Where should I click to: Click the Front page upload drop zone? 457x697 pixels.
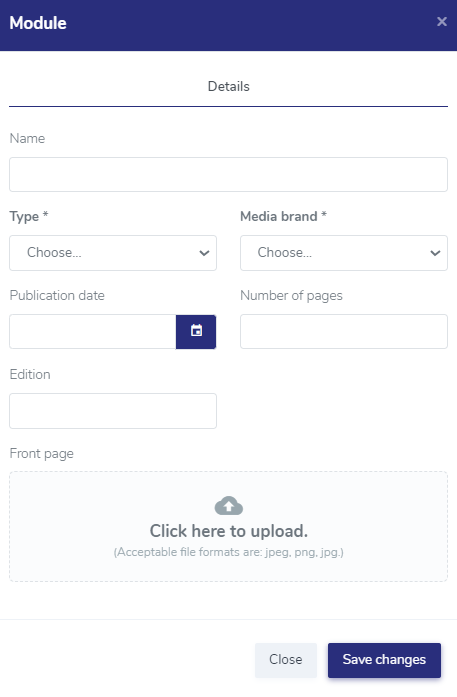pyautogui.click(x=228, y=526)
